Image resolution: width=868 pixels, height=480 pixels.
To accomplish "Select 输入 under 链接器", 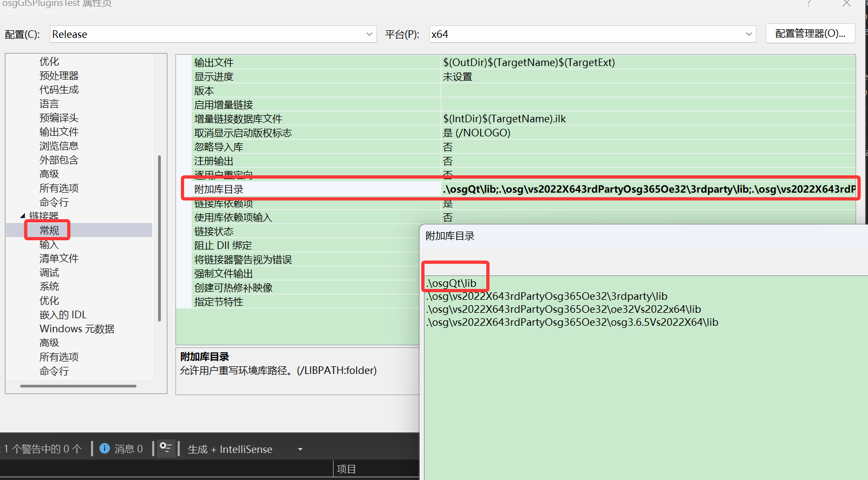I will [49, 244].
